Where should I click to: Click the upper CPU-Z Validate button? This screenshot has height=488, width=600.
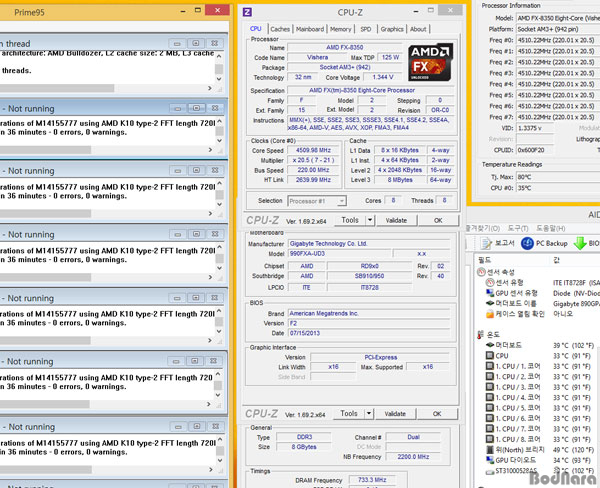click(396, 220)
